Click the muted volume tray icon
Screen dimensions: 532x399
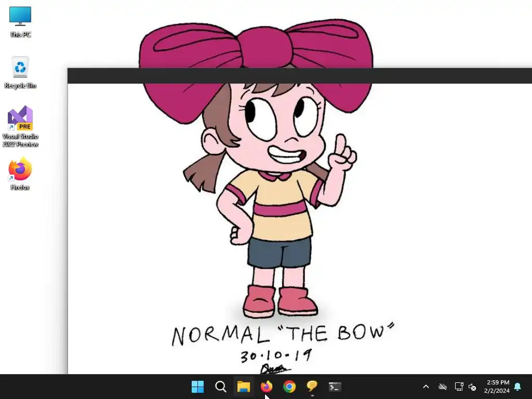pyautogui.click(x=472, y=387)
